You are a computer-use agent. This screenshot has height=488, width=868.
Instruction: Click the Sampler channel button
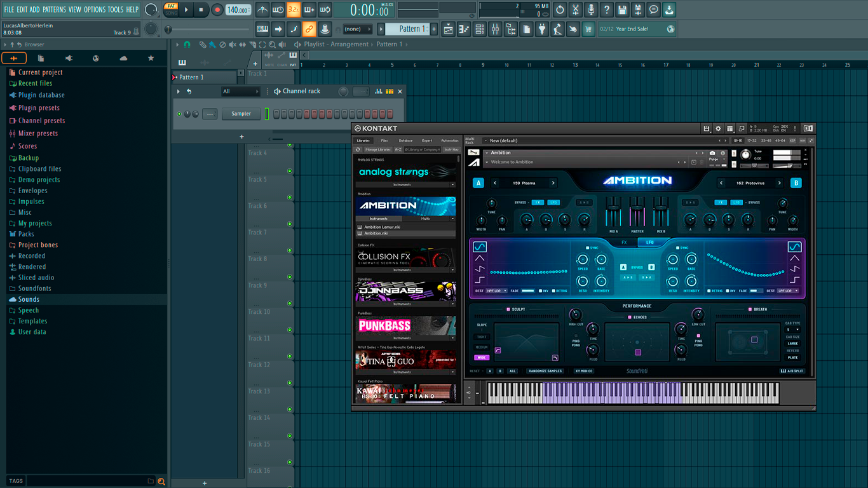pos(241,114)
